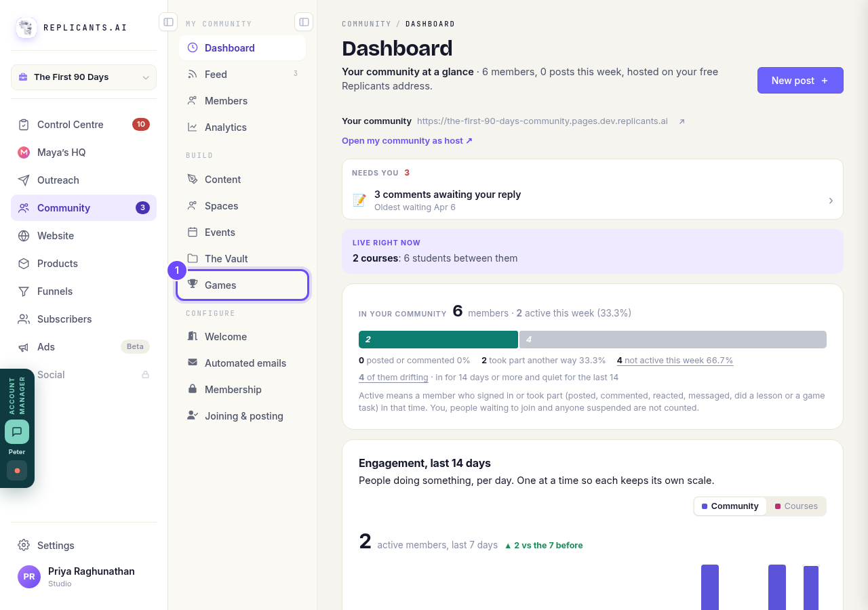
Task: Open Joining & posting settings
Action: coord(242,416)
